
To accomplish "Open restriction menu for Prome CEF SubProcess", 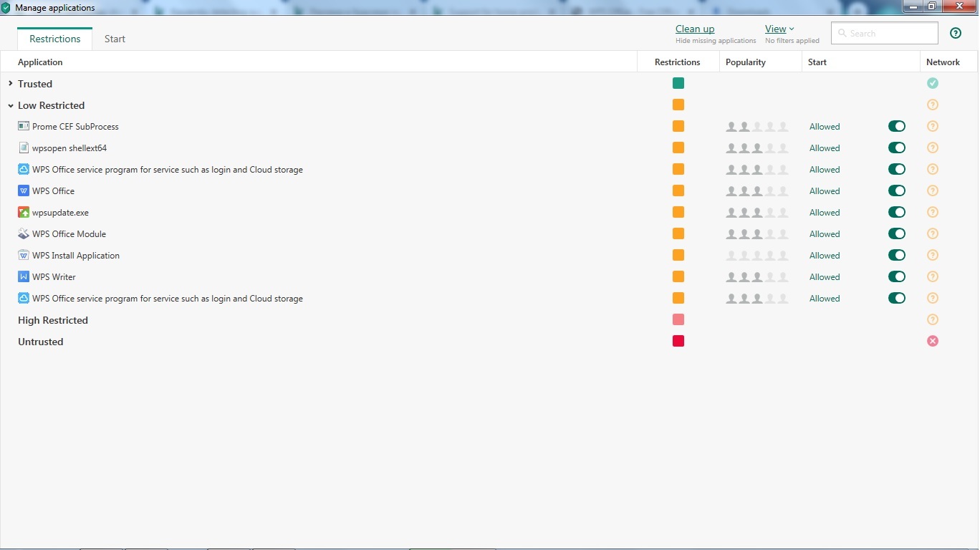I will [678, 126].
